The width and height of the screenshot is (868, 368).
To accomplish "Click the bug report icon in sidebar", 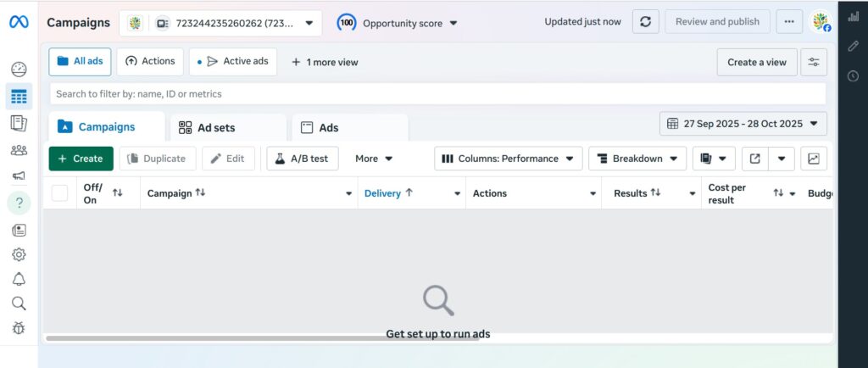I will coord(19,328).
